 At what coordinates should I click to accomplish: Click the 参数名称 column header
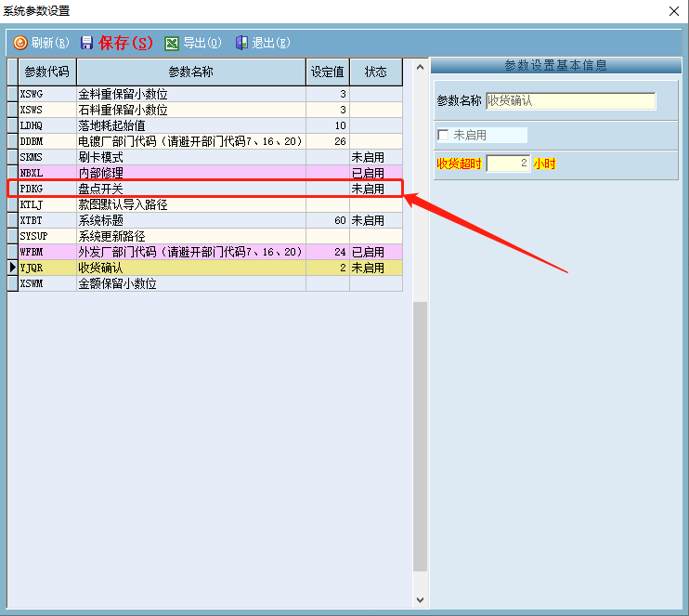[191, 72]
